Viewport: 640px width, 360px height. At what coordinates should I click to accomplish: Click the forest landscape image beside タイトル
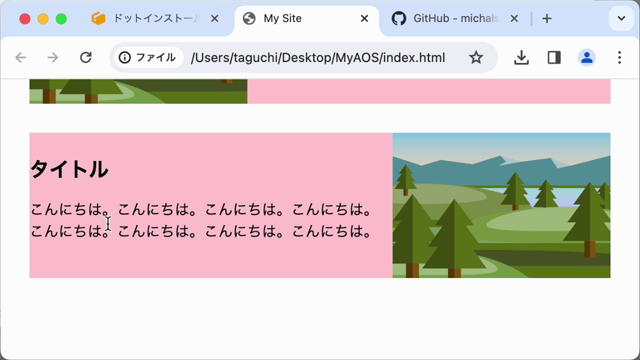(x=502, y=205)
